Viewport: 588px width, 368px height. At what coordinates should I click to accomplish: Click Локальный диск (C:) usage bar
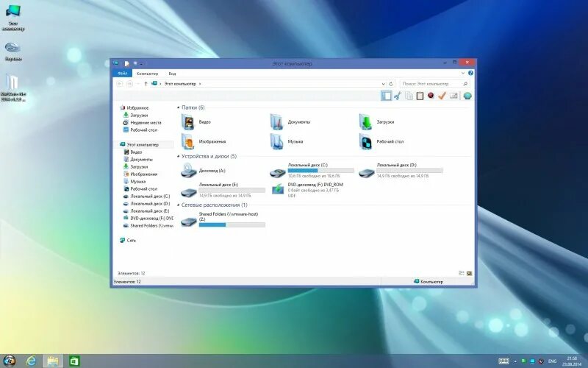321,171
